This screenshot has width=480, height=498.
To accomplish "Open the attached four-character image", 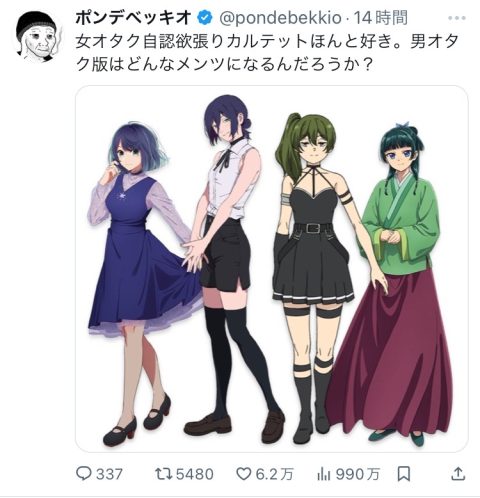I will click(272, 269).
